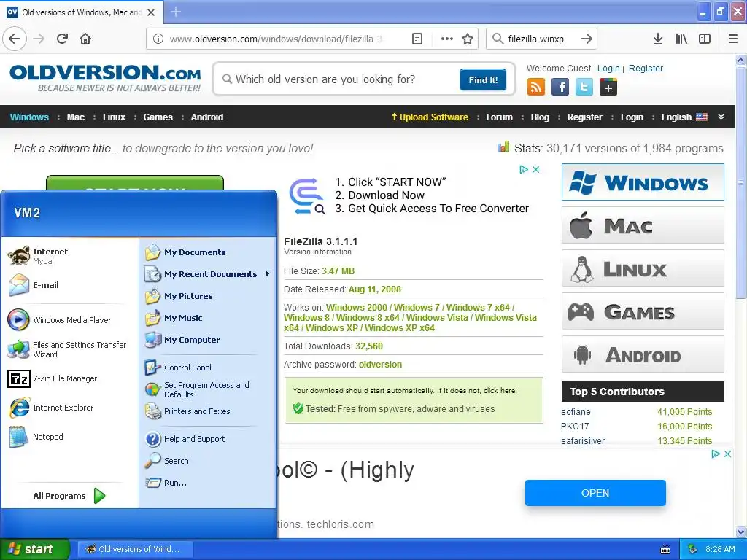Click the blue OPEN ad button
747x560 pixels.
[595, 493]
